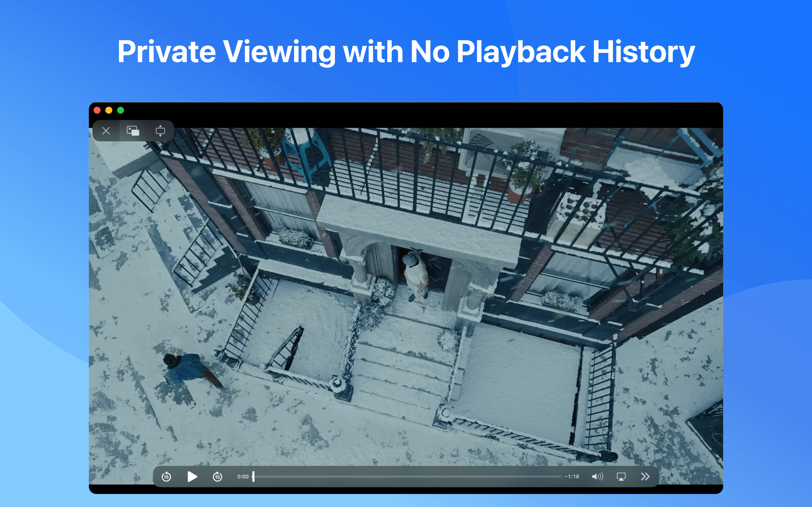Image resolution: width=812 pixels, height=507 pixels.
Task: Start playback with the play icon
Action: (x=192, y=477)
